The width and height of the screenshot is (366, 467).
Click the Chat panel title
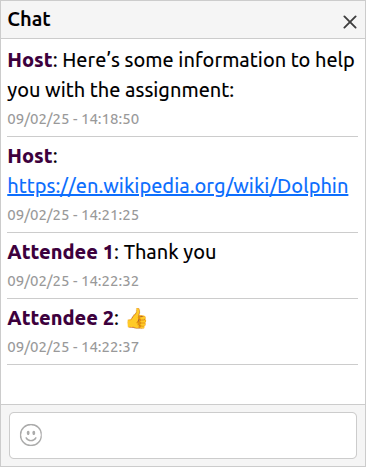29,19
